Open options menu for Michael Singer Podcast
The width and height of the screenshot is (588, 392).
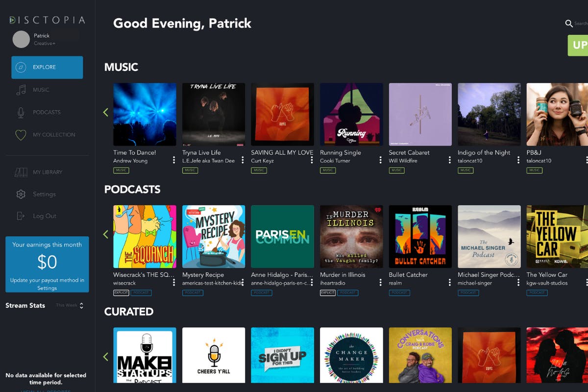pos(518,283)
